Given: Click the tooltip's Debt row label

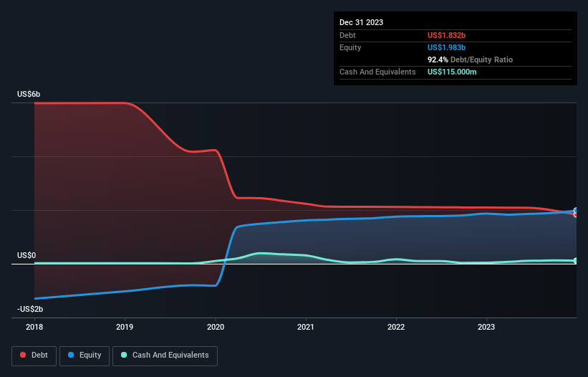Looking at the screenshot, I should coord(347,35).
